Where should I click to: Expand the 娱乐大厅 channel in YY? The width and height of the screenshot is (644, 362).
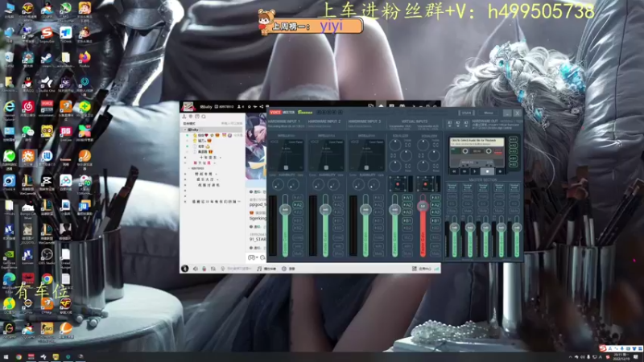tap(185, 179)
